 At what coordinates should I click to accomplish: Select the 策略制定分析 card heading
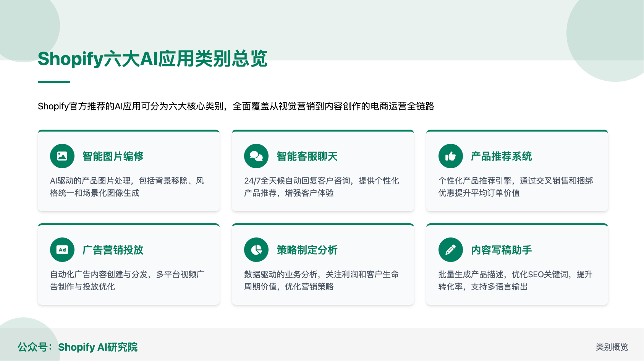pos(307,250)
